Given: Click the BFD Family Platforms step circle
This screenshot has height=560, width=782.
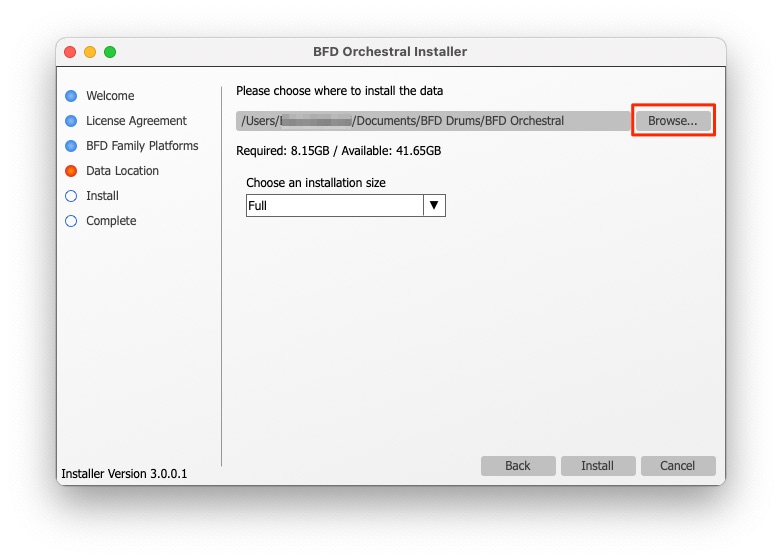Looking at the screenshot, I should [x=71, y=146].
